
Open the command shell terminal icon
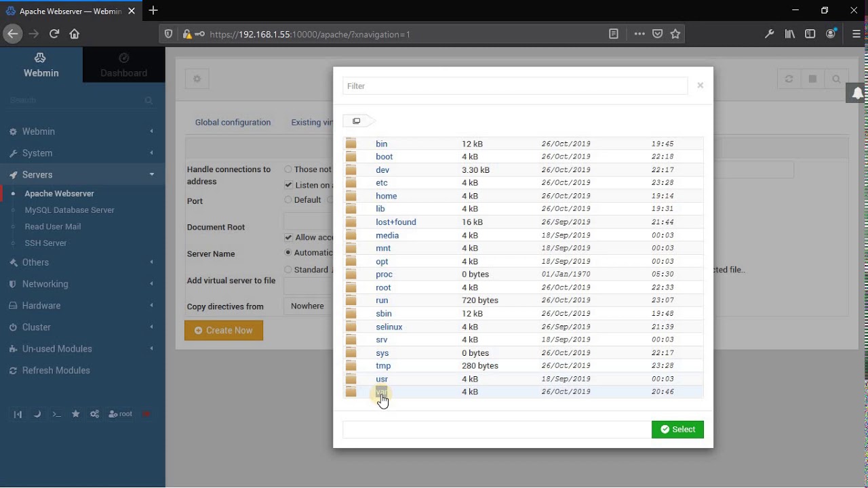[x=57, y=414]
